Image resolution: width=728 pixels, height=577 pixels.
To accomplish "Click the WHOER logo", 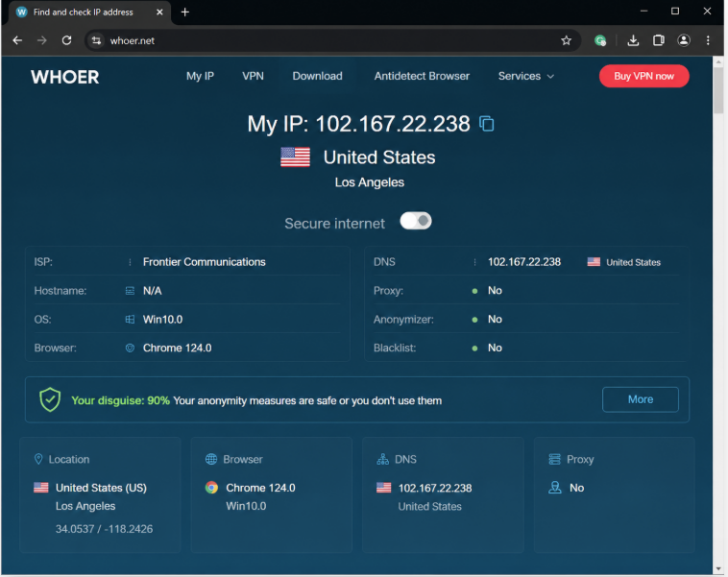I will tap(65, 77).
